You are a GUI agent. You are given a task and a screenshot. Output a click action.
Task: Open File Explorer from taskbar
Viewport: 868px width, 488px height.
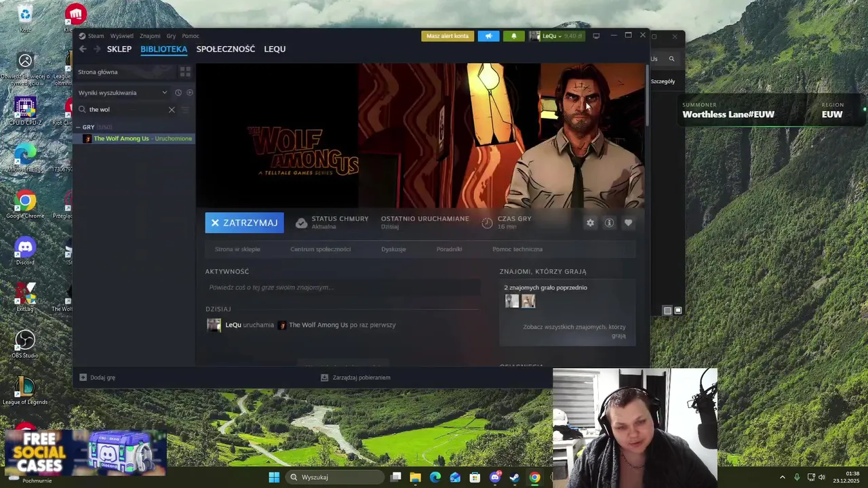tap(415, 477)
